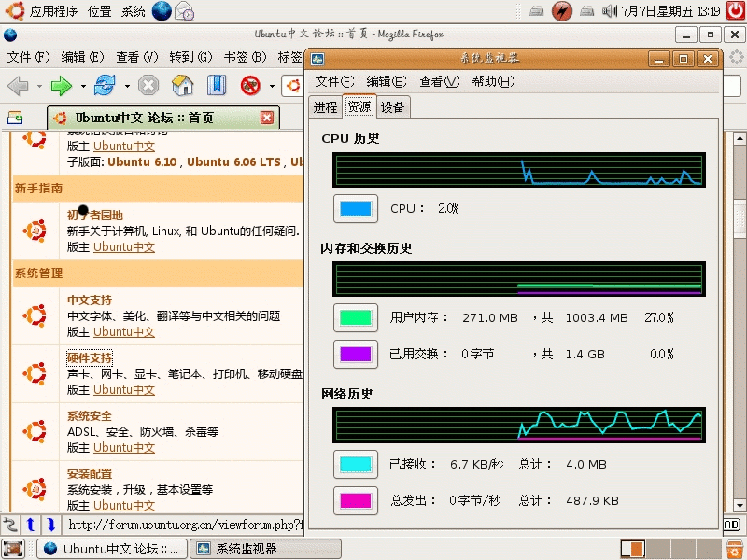Screen dimensions: 747x560
Task: Click the grey stop loading icon
Action: 148,86
